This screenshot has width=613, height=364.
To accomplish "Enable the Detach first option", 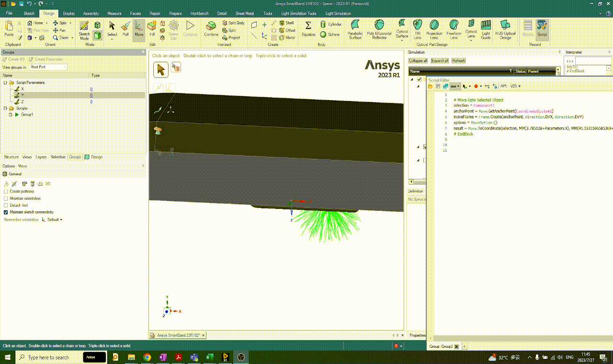I will pyautogui.click(x=5, y=205).
